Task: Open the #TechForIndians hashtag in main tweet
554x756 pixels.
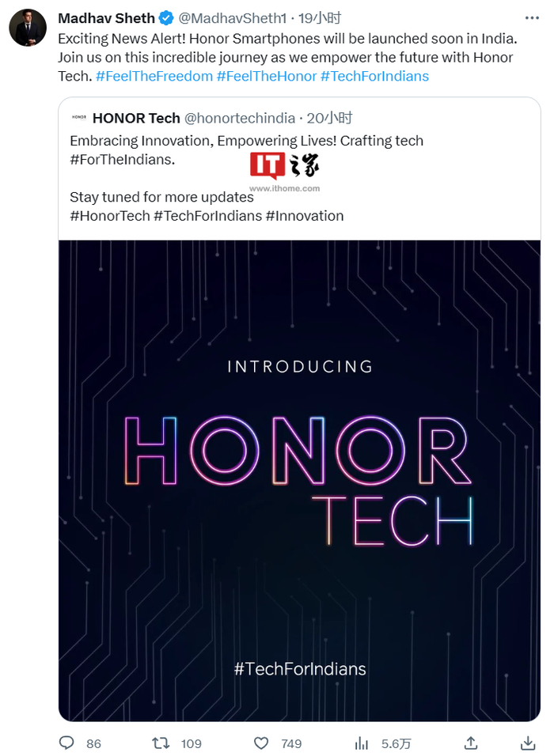Action: (374, 76)
